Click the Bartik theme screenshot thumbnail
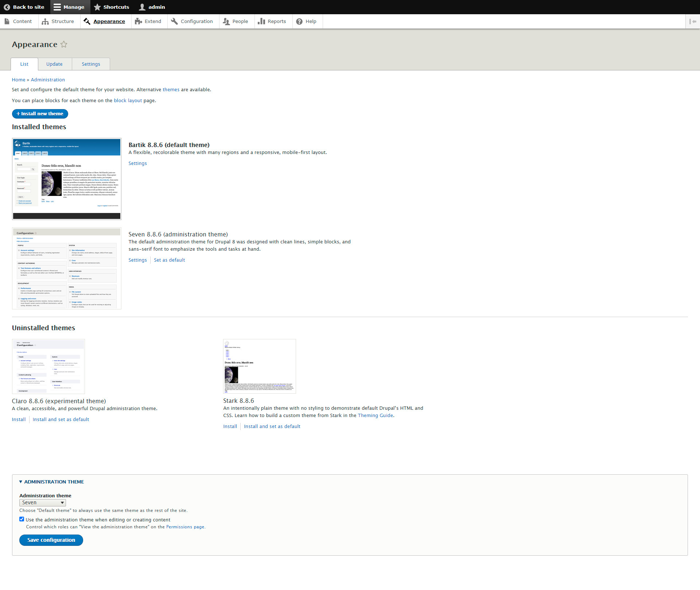Image resolution: width=700 pixels, height=590 pixels. point(66,178)
